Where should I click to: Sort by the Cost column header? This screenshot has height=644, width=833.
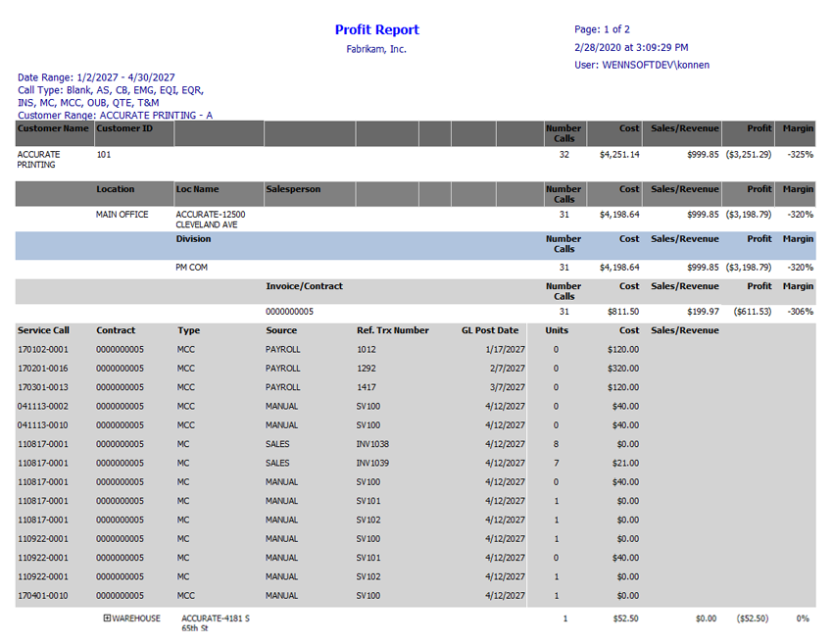click(x=628, y=128)
